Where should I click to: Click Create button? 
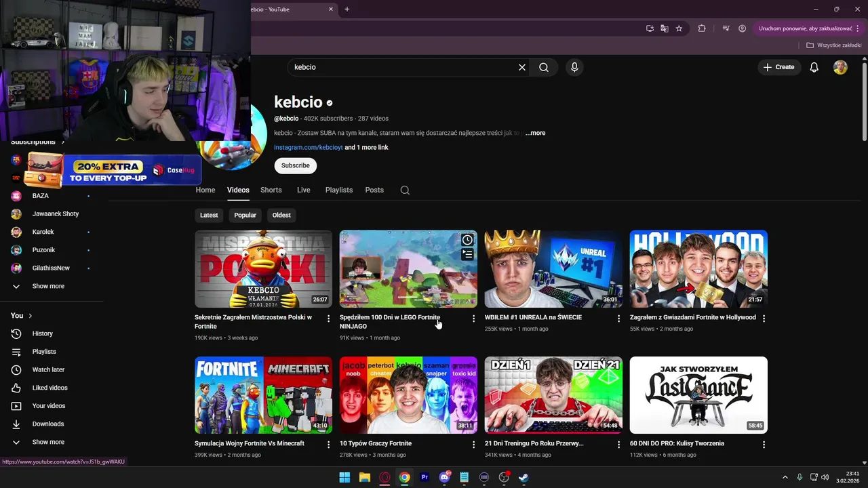pyautogui.click(x=778, y=67)
